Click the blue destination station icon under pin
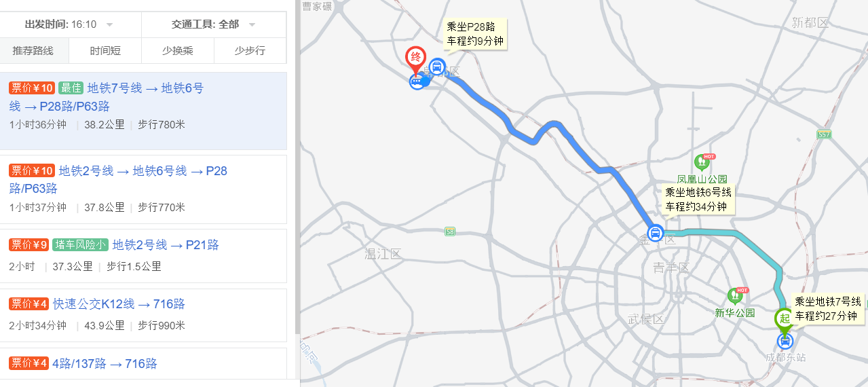Screen dimensions: 868x387 (x=417, y=82)
